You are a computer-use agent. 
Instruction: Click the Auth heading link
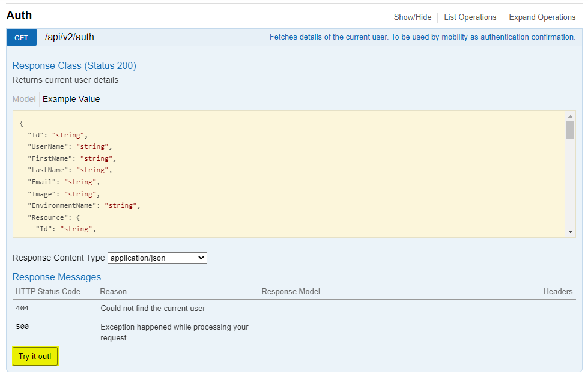pos(19,16)
